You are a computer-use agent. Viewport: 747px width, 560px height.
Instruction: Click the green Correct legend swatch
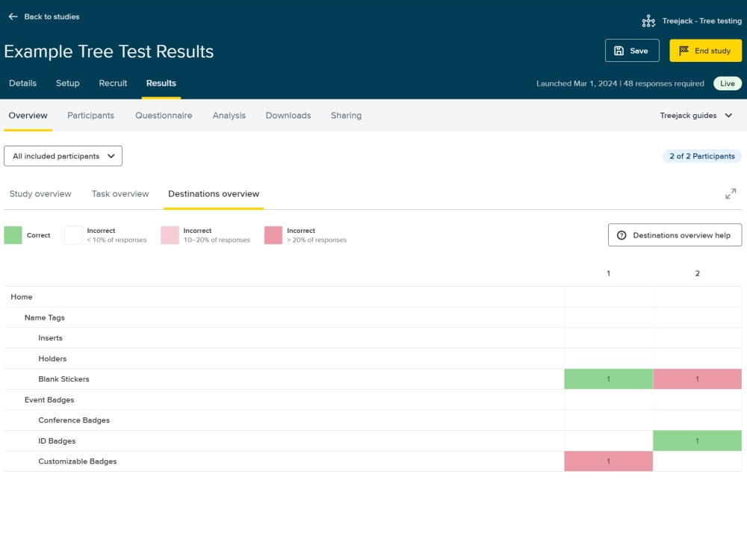[13, 235]
